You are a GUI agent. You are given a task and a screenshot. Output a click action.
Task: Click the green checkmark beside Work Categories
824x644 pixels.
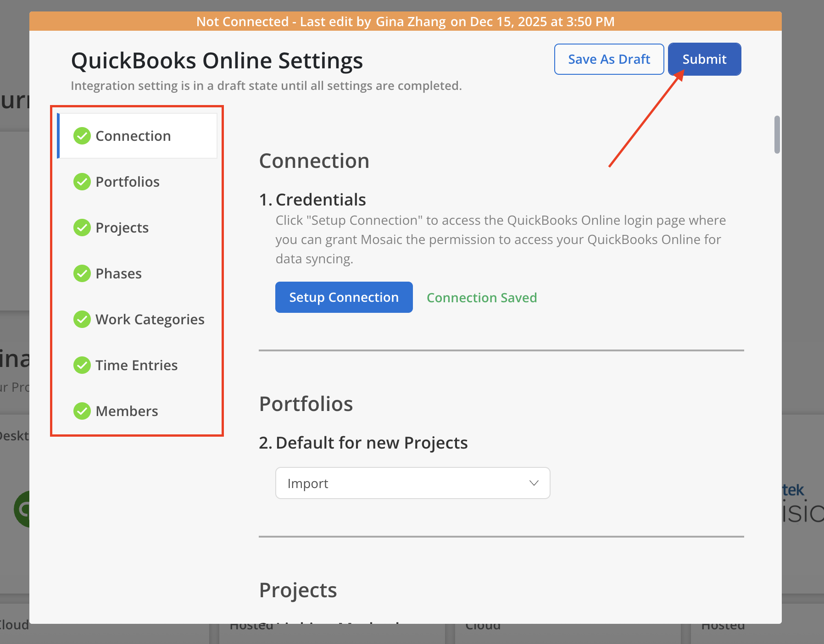[x=82, y=319]
